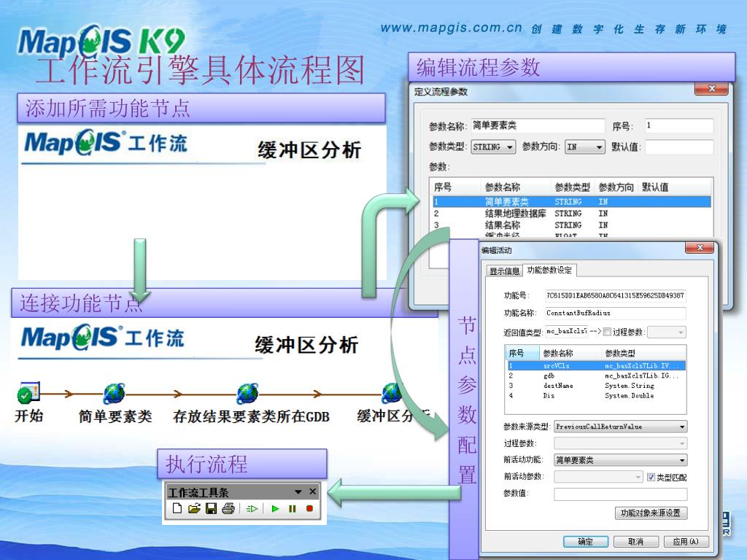Select the 结果名称 parameter row
Image resolution: width=747 pixels, height=560 pixels.
(x=572, y=225)
